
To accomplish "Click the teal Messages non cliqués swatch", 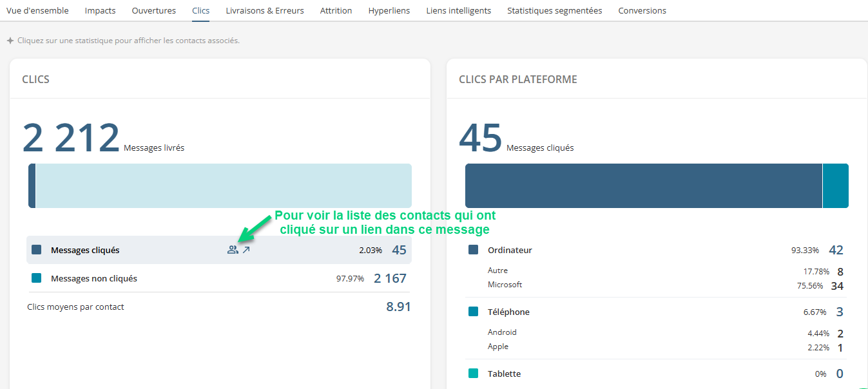I will 37,278.
